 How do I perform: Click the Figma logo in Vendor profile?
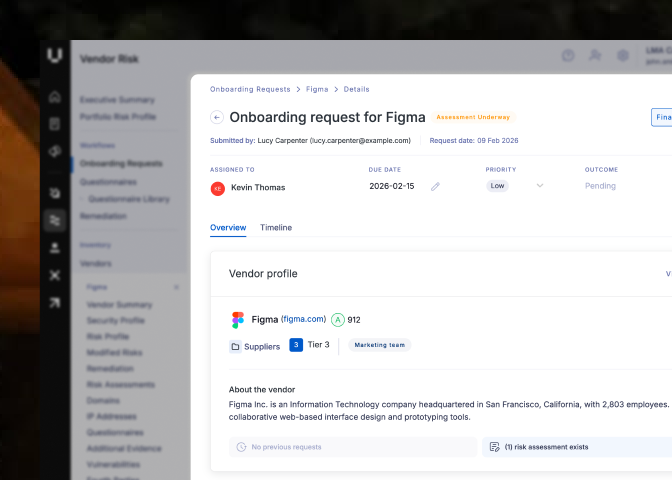point(238,320)
